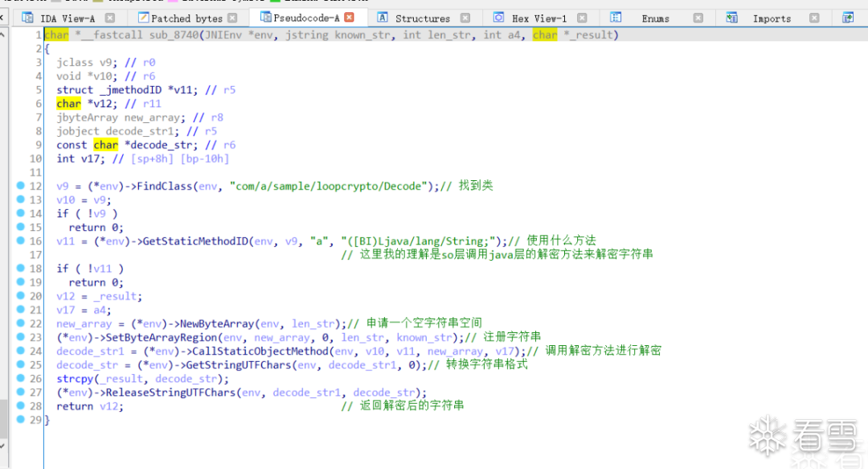Click the Enums tab icon
Screen dimensions: 868x469
(616, 18)
